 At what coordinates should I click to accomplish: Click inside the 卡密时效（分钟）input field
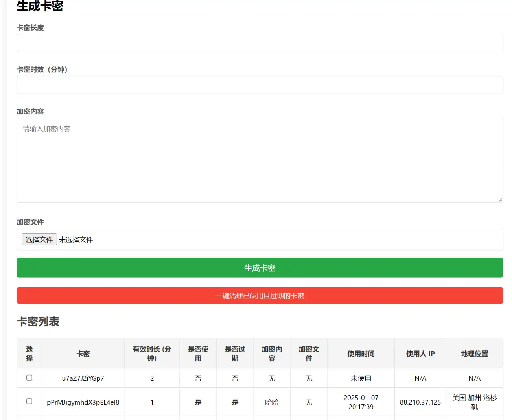click(x=260, y=85)
